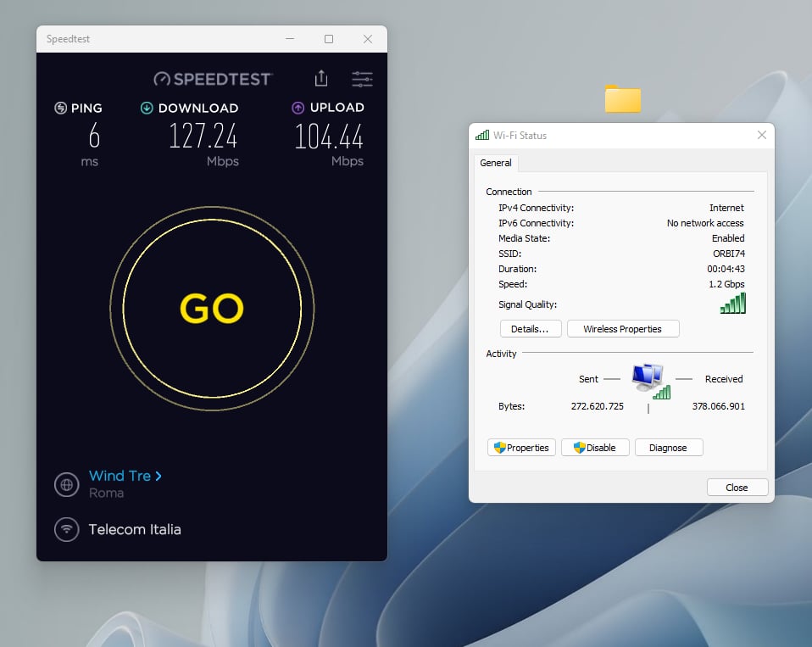Open the folder on the desktop
Image resolution: width=812 pixels, height=647 pixels.
(622, 98)
